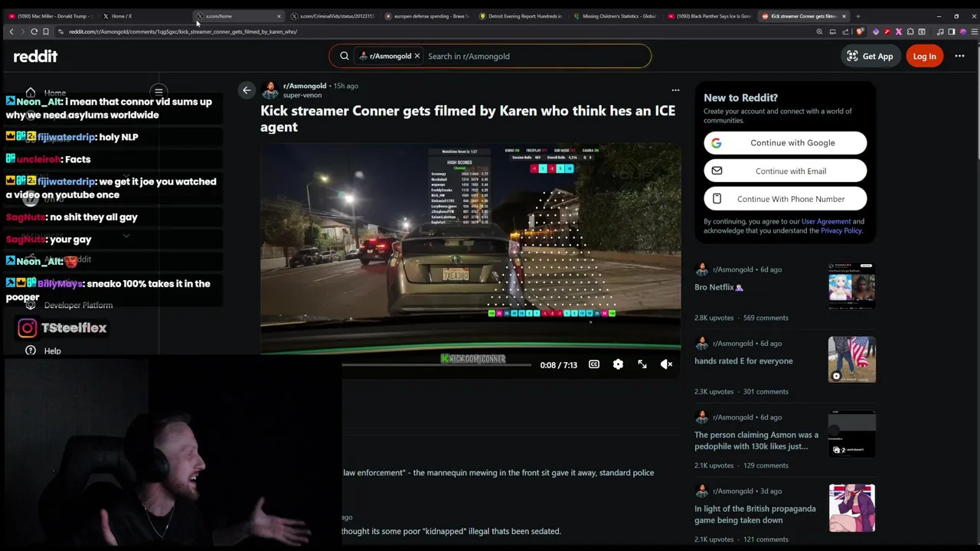Switch to the Black Panther Says Ice tab
Screen dimensions: 980x551
[710, 16]
